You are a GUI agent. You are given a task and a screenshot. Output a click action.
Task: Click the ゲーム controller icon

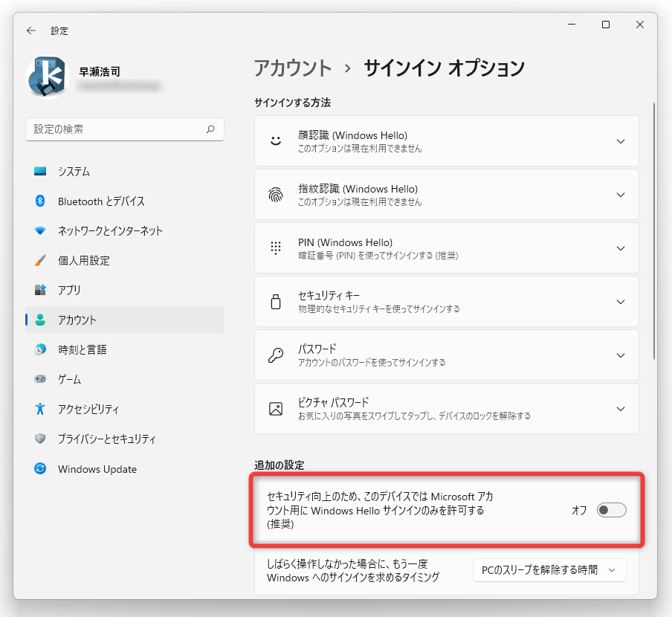pos(40,379)
